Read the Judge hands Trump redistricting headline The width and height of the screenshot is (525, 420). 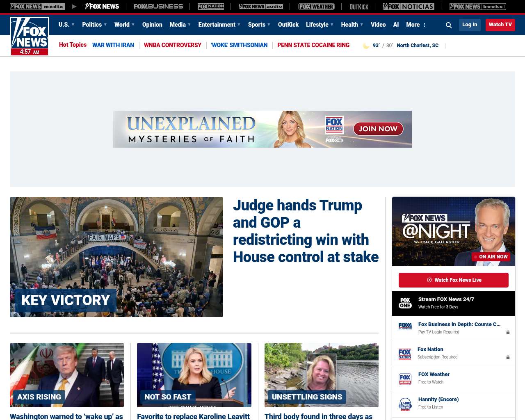coord(306,231)
